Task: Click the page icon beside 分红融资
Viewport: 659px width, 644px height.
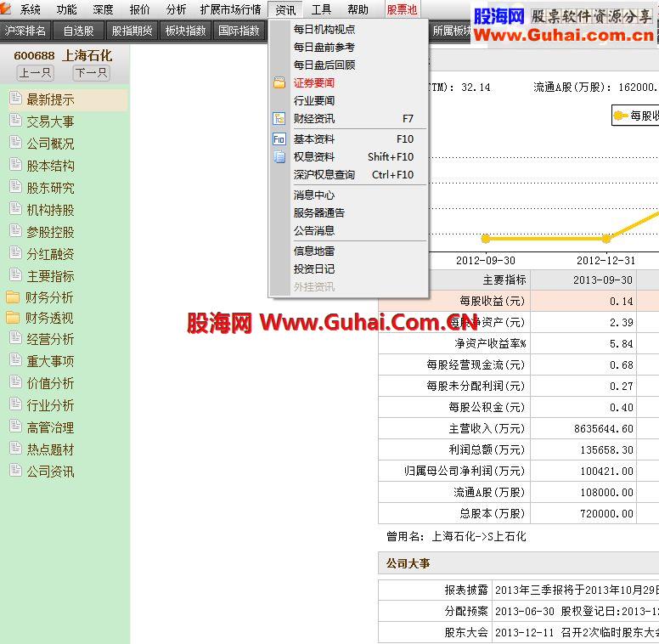Action: tap(15, 252)
